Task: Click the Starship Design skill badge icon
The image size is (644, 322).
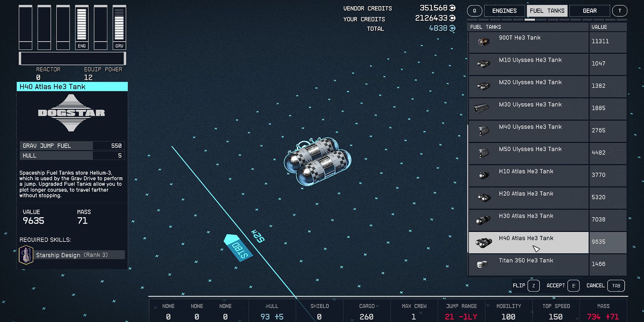Action: [26, 255]
